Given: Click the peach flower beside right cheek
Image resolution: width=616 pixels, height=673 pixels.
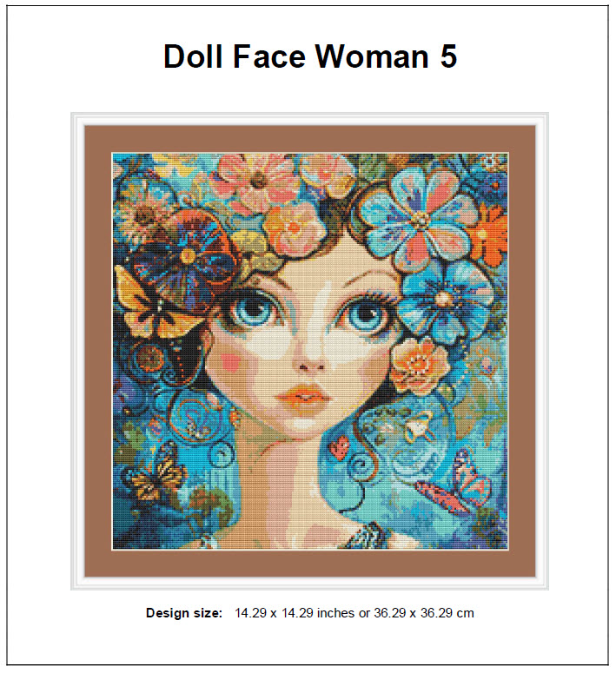Looking at the screenshot, I should point(419,366).
